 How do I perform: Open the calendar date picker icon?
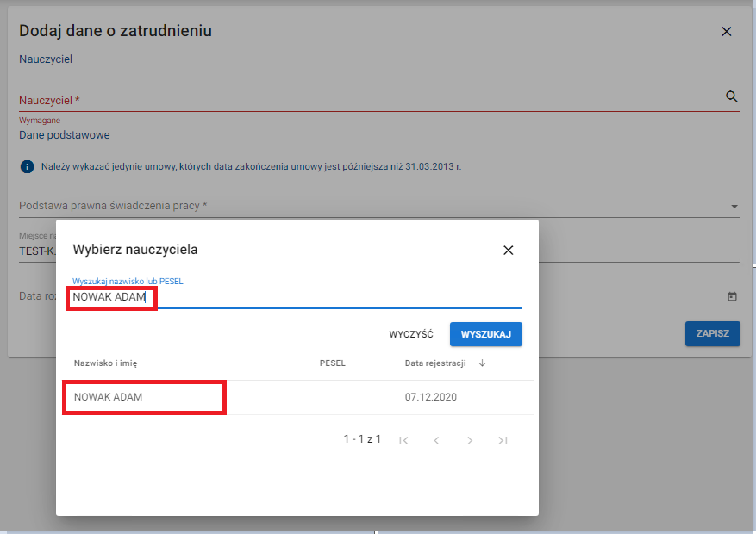(x=732, y=296)
